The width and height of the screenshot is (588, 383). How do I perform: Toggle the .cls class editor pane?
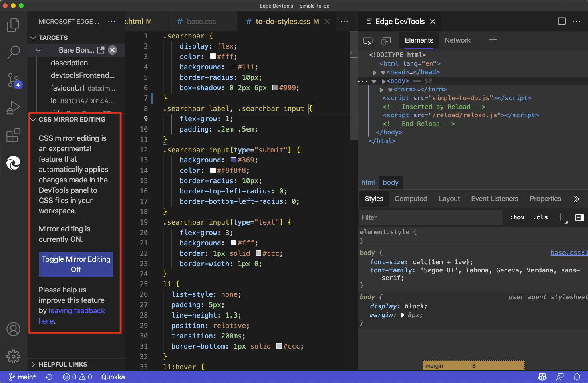tap(540, 217)
